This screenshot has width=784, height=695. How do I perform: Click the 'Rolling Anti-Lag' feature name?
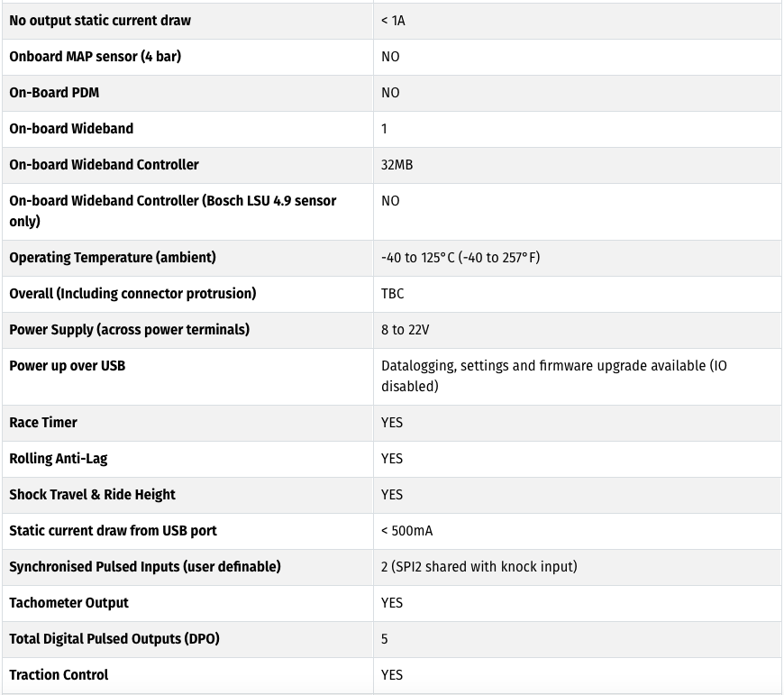click(x=58, y=459)
